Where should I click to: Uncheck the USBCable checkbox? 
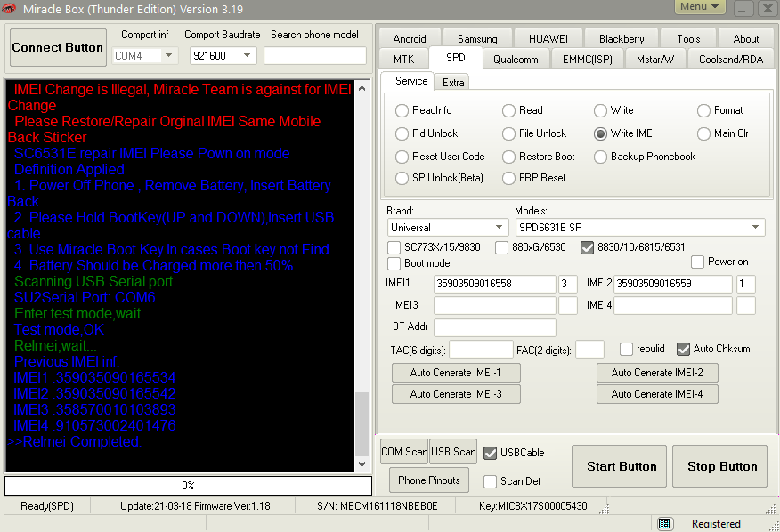click(490, 453)
